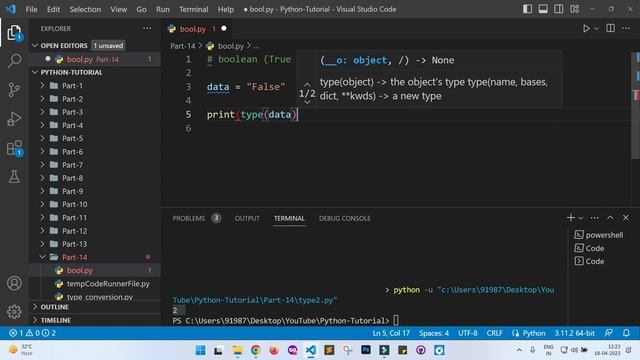Click the feedback icon in status bar

tap(609, 333)
